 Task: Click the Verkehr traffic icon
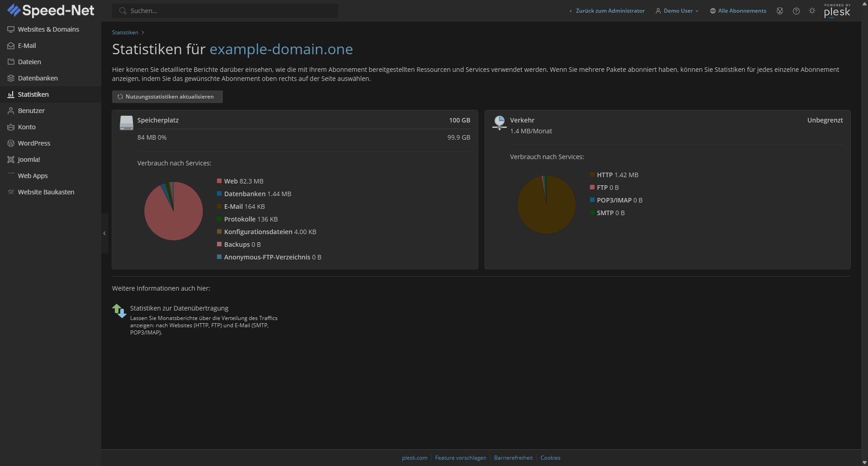tap(500, 123)
